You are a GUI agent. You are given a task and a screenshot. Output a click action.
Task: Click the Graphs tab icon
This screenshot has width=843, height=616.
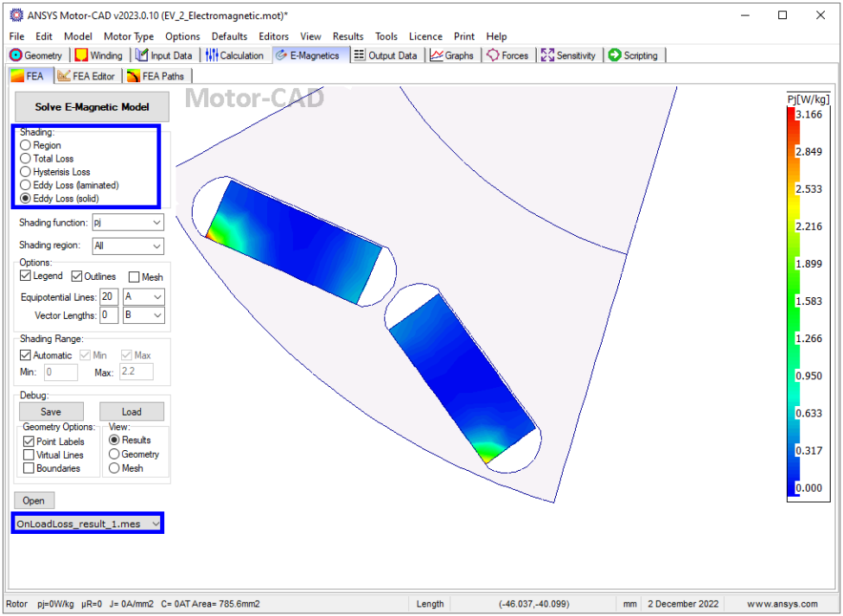[x=437, y=54]
